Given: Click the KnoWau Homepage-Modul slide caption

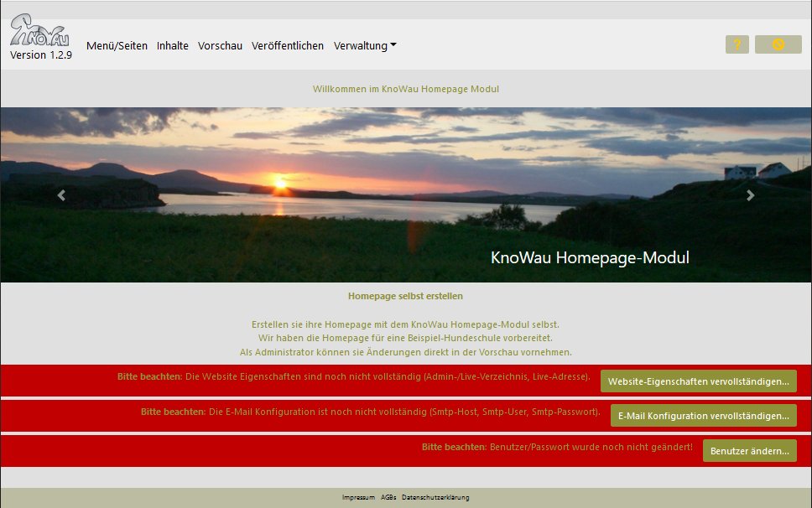Looking at the screenshot, I should pos(590,257).
